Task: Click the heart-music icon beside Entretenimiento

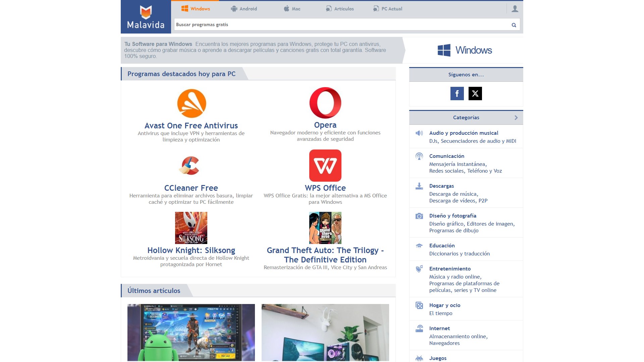Action: (419, 269)
